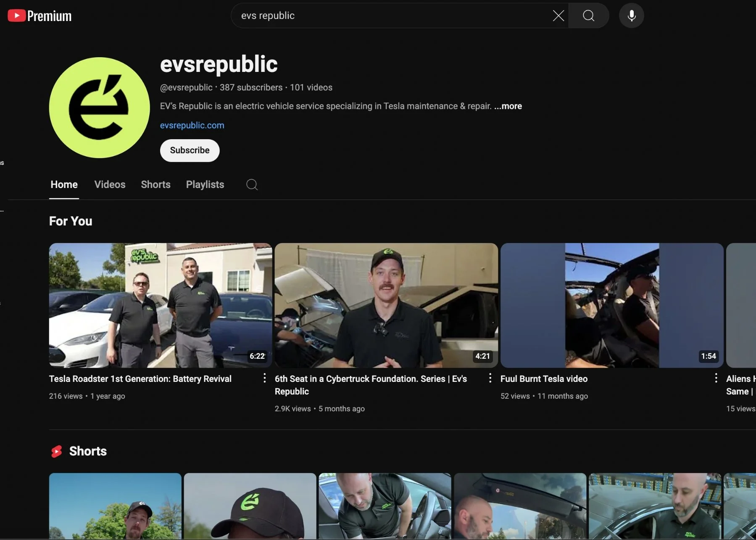756x540 pixels.
Task: Open the short showing the black logo cap
Action: 250,506
